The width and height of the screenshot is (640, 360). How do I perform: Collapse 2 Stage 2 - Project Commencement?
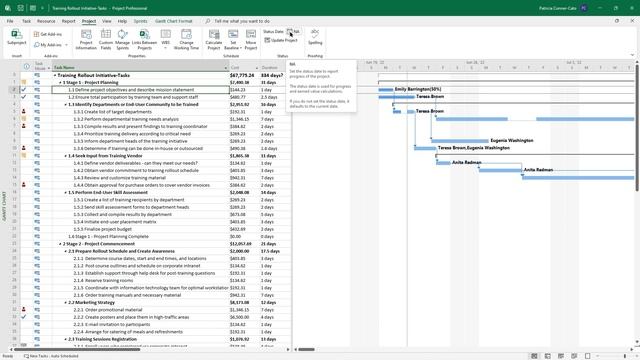click(x=60, y=244)
